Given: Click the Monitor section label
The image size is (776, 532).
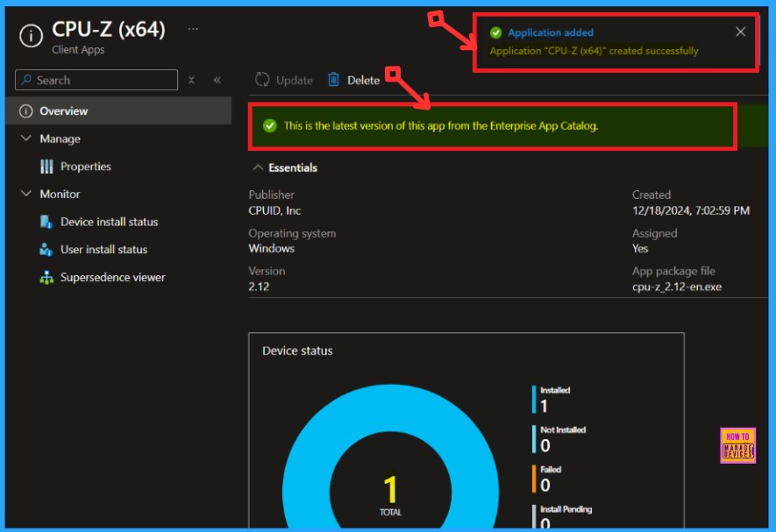Looking at the screenshot, I should [x=60, y=194].
